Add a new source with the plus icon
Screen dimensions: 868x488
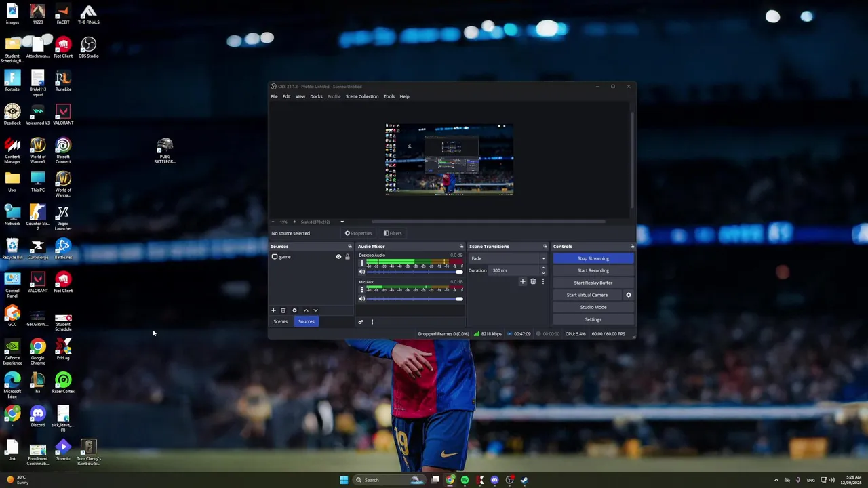coord(273,310)
